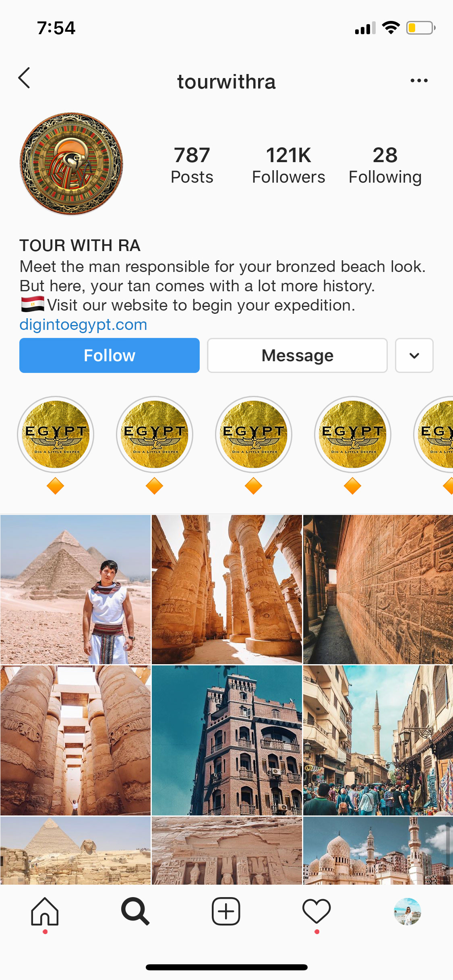The height and width of the screenshot is (980, 453).
Task: View the tourwithra profile picture
Action: pyautogui.click(x=71, y=164)
